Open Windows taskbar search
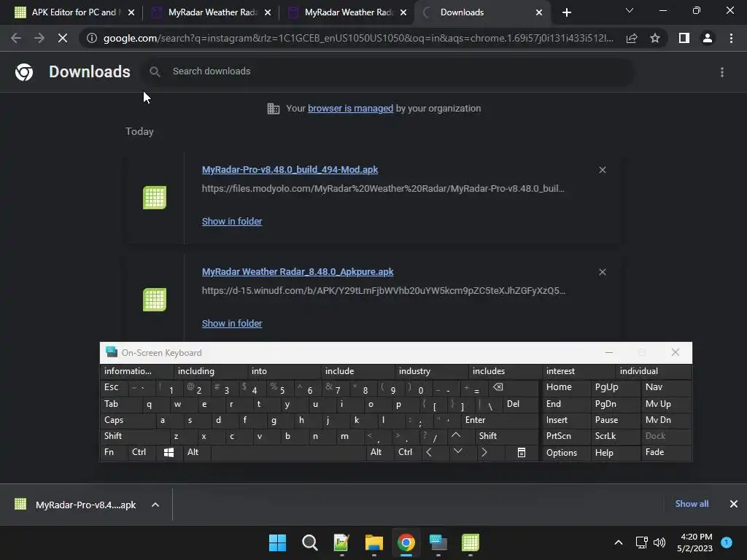 pyautogui.click(x=309, y=542)
